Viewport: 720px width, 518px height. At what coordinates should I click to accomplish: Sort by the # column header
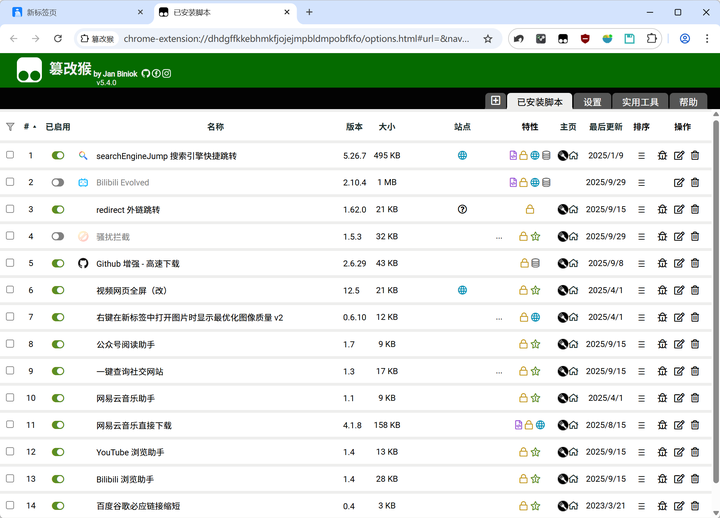click(30, 126)
